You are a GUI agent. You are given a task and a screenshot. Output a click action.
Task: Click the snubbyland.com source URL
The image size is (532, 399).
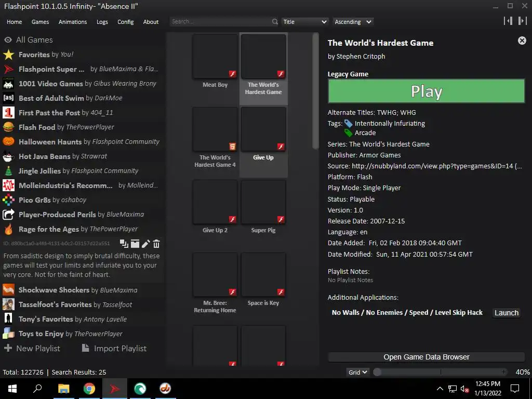(x=437, y=166)
